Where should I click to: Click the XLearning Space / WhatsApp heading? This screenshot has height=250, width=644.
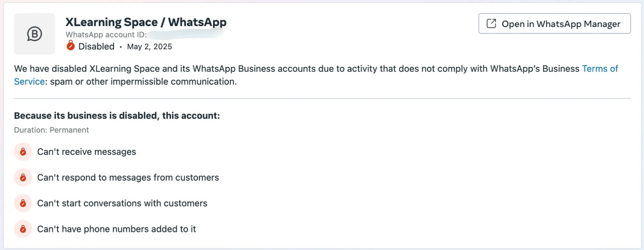(146, 22)
